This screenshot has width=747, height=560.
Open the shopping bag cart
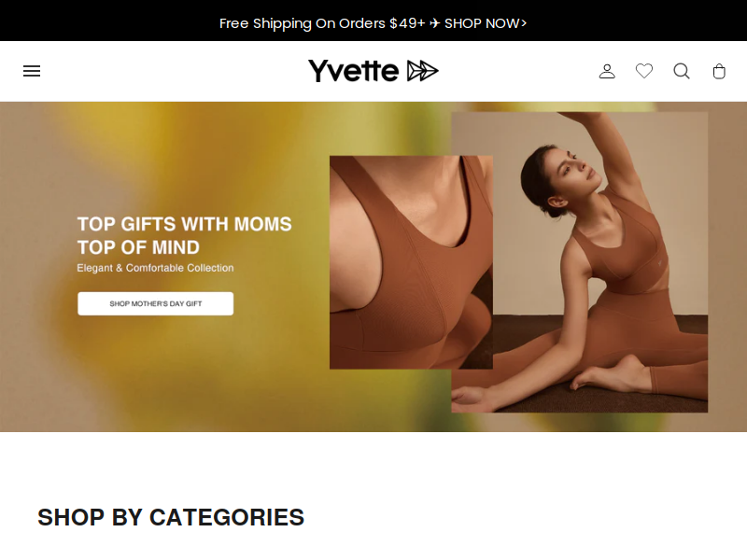[719, 71]
